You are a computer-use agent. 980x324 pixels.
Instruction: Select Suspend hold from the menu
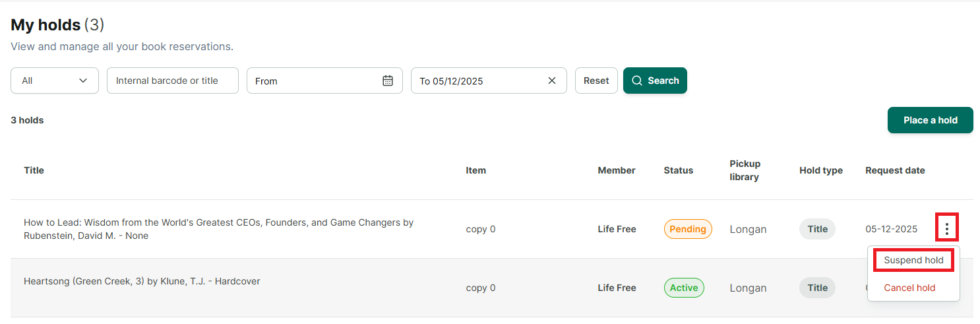tap(913, 260)
